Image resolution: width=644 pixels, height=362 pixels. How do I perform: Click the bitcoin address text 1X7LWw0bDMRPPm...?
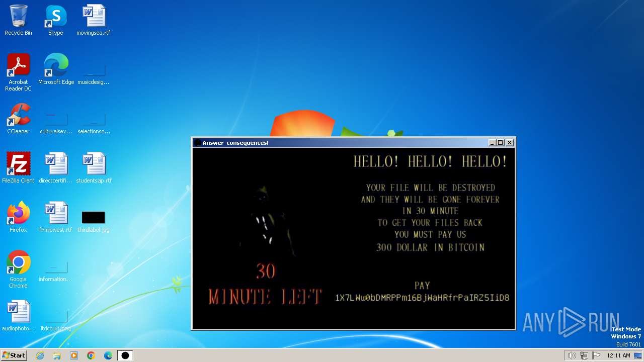click(422, 298)
